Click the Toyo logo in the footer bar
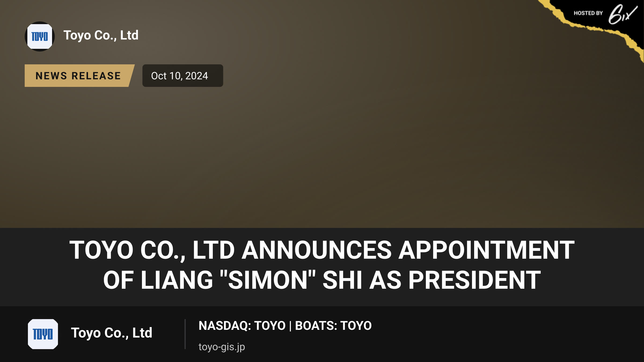Image resolution: width=644 pixels, height=362 pixels. click(43, 334)
